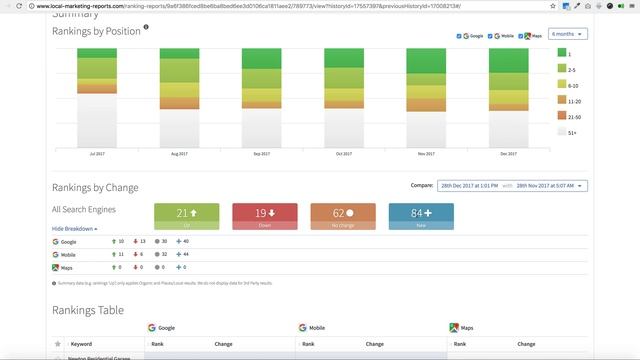Viewport: 640px width, 360px height.
Task: Toggle position 6-10 legend swatch
Action: 562,84
